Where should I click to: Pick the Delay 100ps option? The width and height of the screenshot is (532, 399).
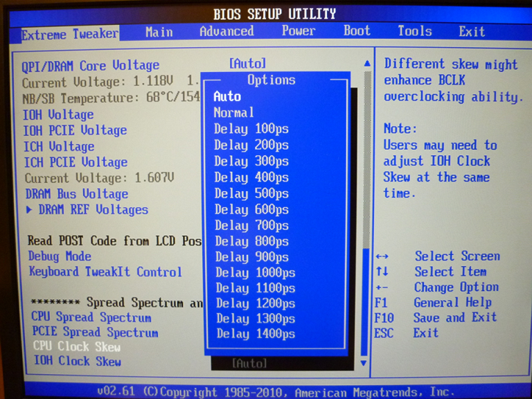point(251,129)
